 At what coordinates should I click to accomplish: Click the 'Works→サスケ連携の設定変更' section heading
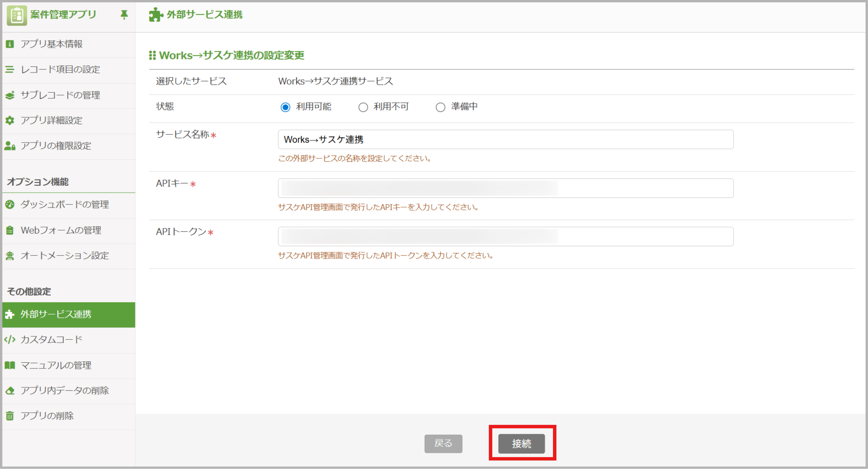[x=232, y=55]
